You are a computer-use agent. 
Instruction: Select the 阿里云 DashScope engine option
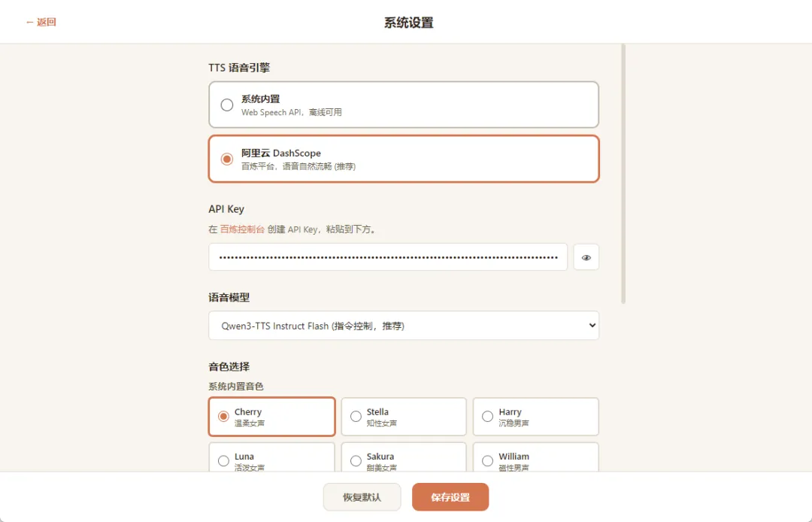coord(404,159)
